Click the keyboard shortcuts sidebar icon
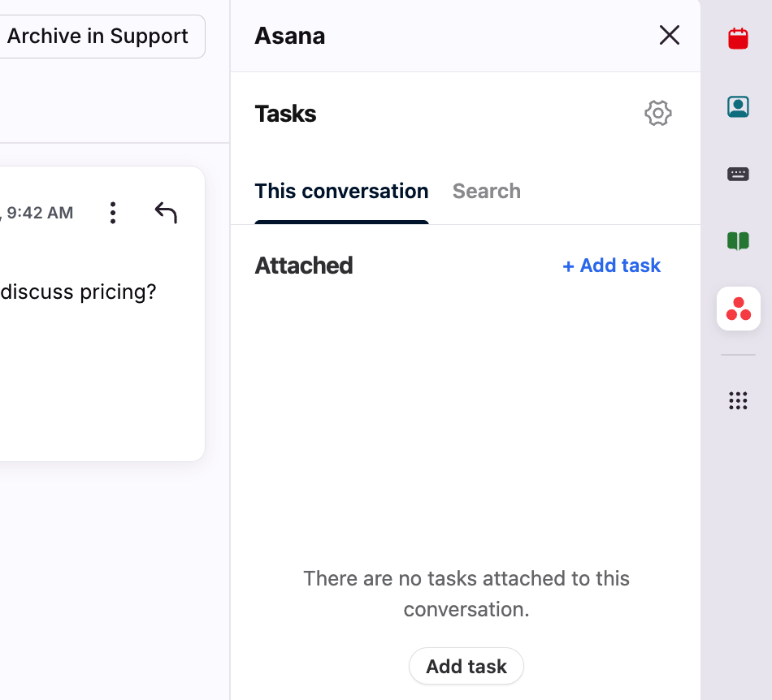This screenshot has height=700, width=772. pyautogui.click(x=738, y=174)
